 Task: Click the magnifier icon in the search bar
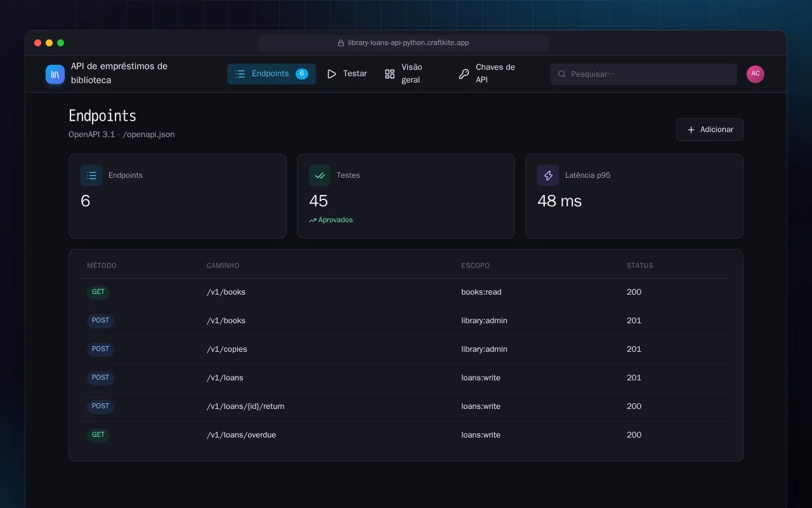(x=561, y=74)
